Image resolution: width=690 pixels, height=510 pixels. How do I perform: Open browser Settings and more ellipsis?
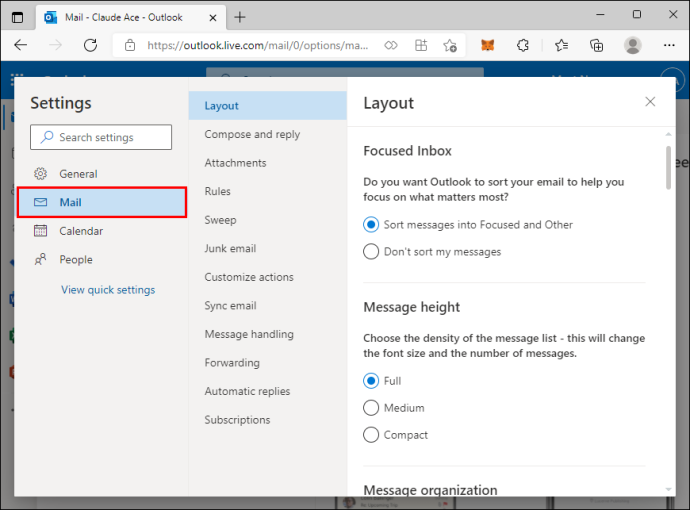tap(669, 45)
